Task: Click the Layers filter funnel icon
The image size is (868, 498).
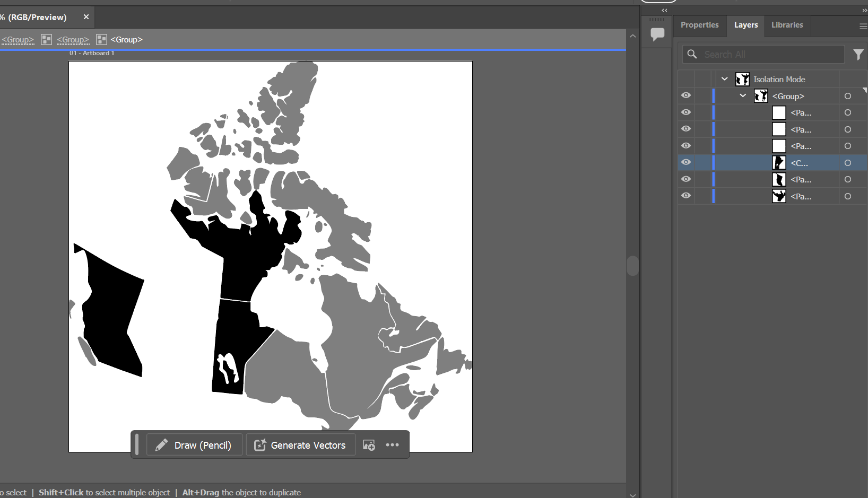Action: pyautogui.click(x=858, y=54)
